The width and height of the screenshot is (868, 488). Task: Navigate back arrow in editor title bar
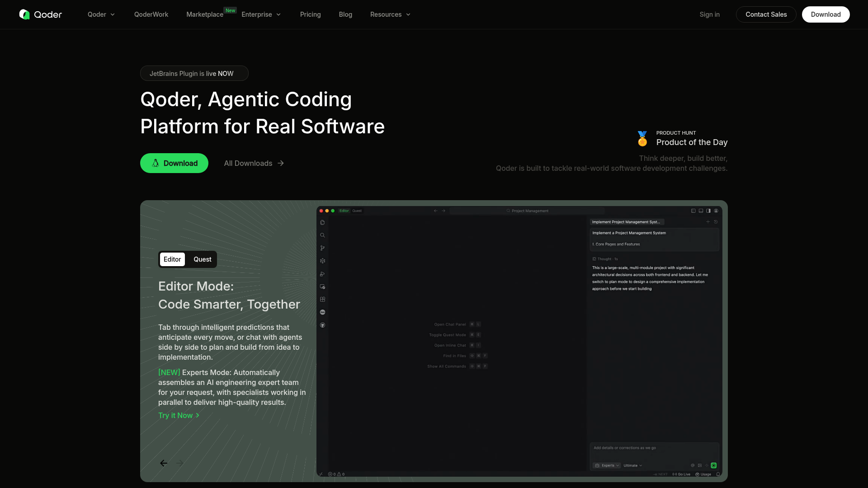(436, 211)
